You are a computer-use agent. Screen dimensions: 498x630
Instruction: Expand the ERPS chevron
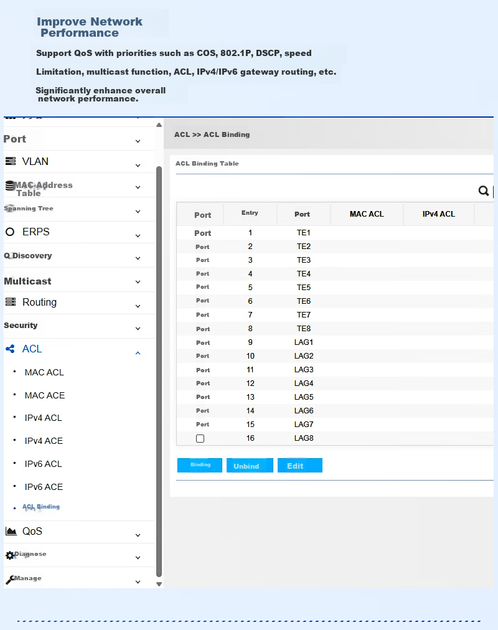point(138,235)
